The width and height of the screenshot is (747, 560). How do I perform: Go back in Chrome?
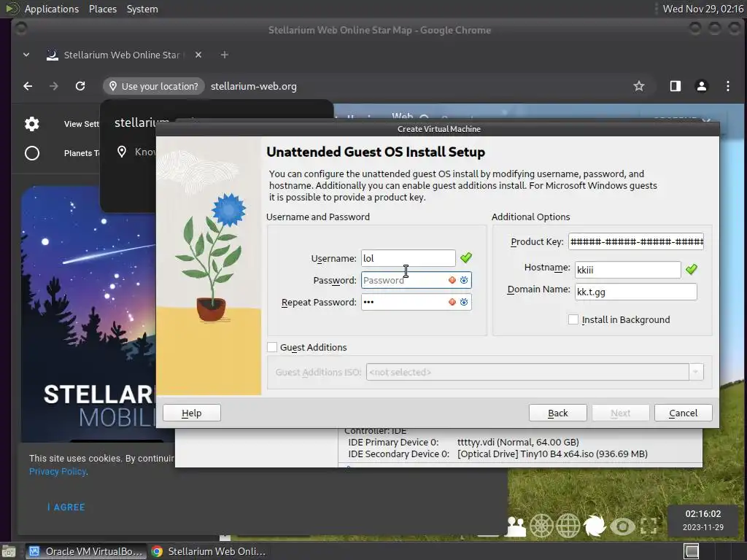[x=28, y=86]
